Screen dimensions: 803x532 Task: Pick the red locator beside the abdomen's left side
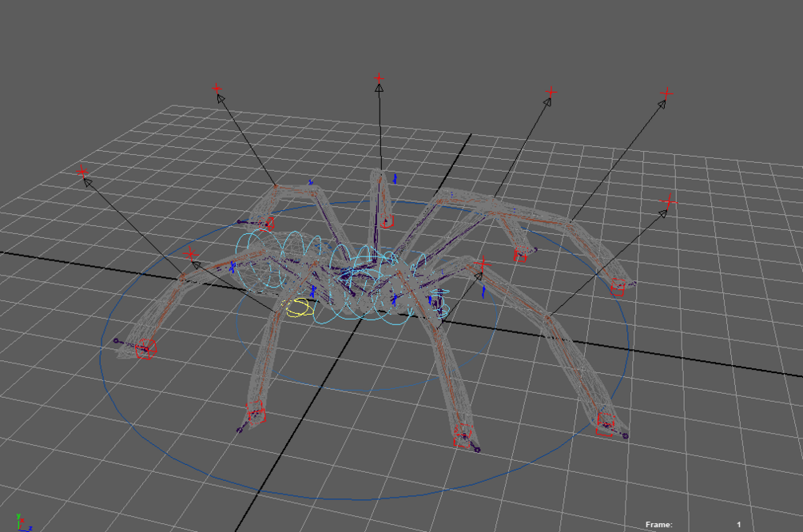190,254
